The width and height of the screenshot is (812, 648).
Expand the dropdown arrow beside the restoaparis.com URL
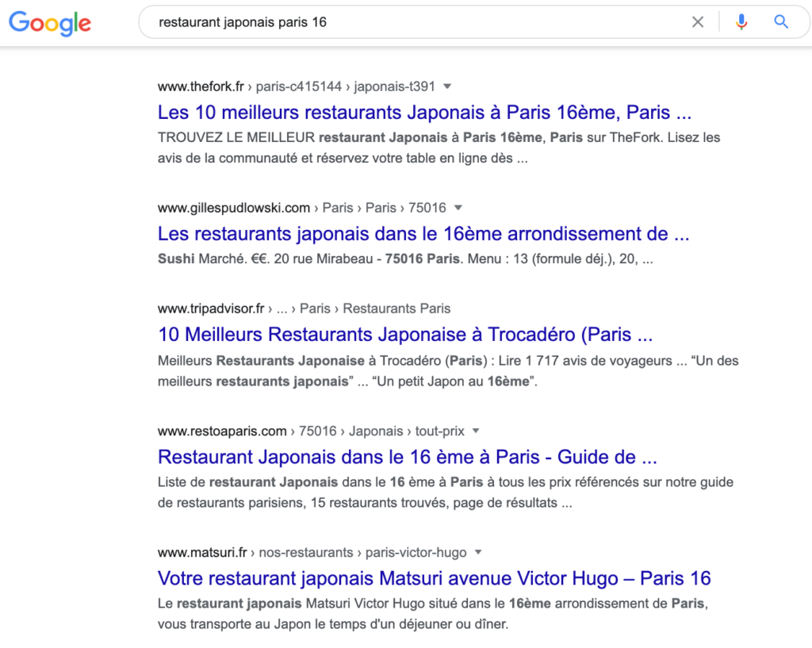(x=476, y=431)
